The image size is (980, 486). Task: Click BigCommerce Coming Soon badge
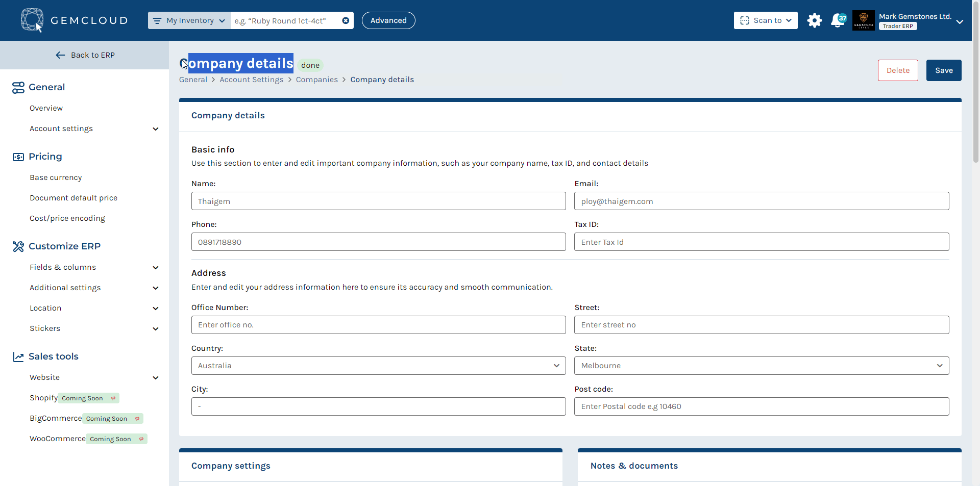tap(113, 419)
